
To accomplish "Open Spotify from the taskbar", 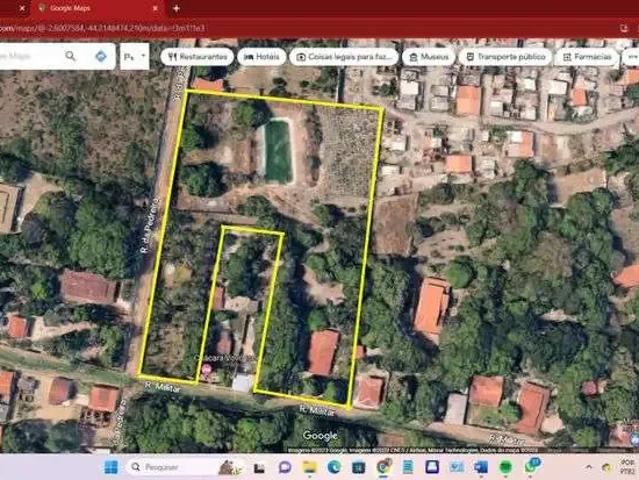I will click(x=506, y=467).
